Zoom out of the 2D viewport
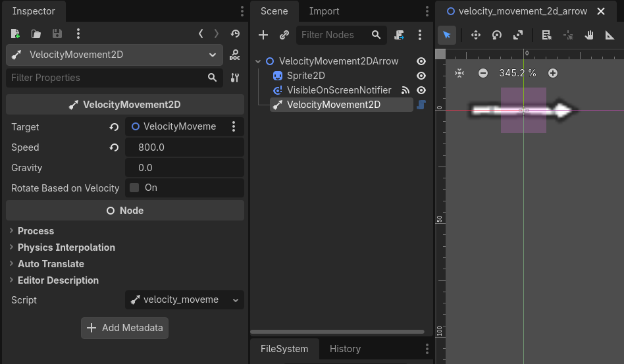 click(483, 73)
